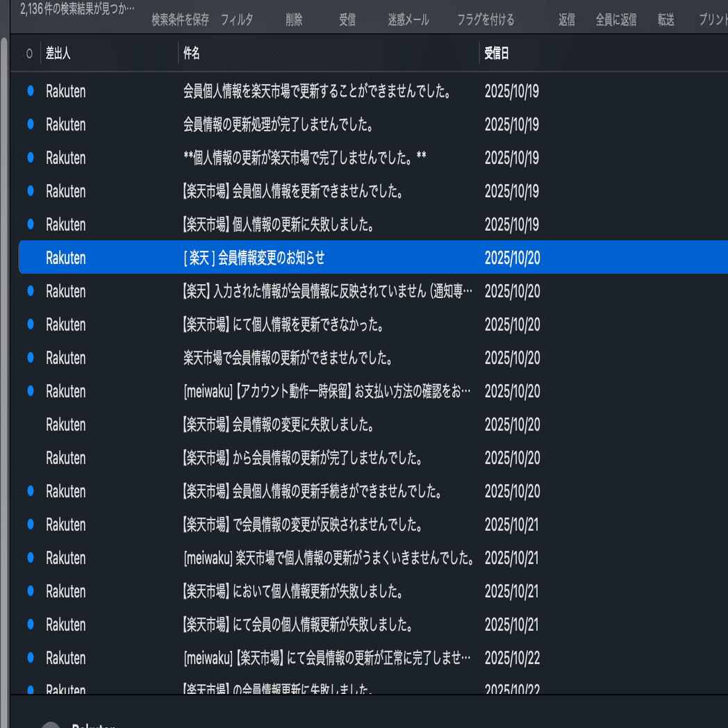Open email 会員情報の更新処理が完了しませんでした。

pos(373,124)
